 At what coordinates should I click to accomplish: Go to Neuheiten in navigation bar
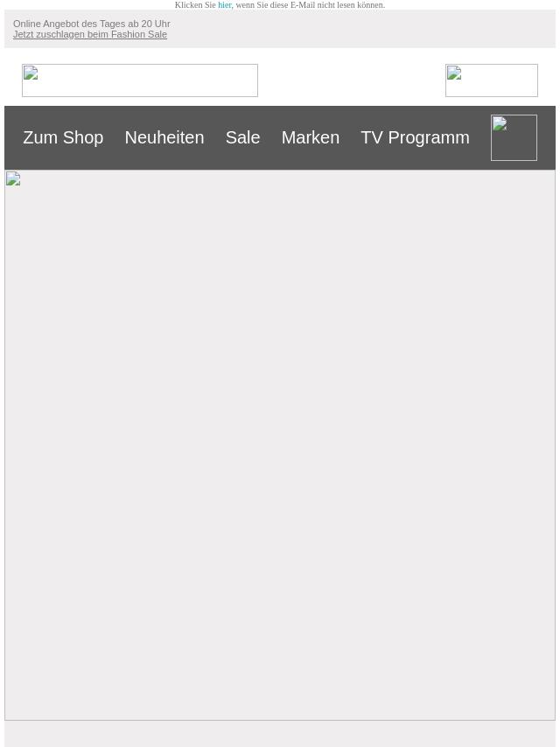tap(164, 137)
